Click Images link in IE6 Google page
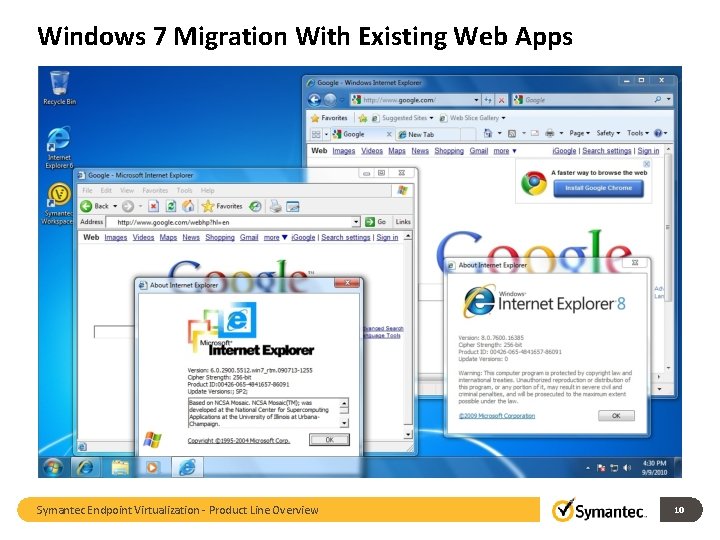720x540 pixels. (x=116, y=237)
